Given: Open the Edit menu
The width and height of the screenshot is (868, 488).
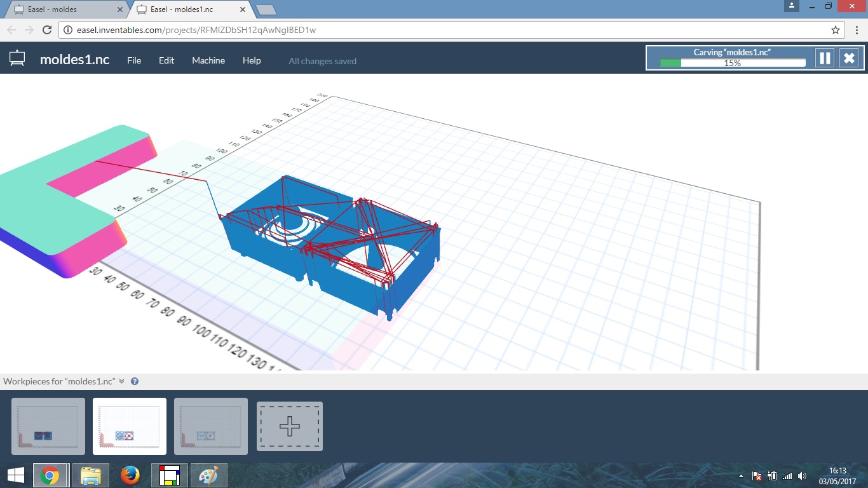Looking at the screenshot, I should 166,60.
